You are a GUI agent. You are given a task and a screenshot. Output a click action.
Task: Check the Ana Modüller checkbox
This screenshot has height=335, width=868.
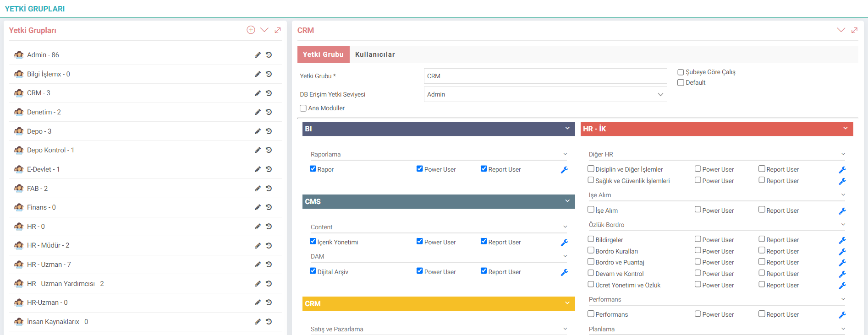303,108
